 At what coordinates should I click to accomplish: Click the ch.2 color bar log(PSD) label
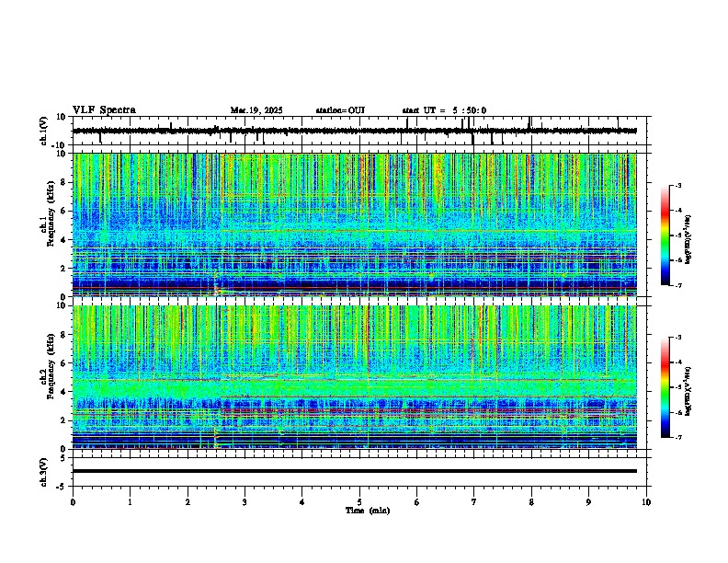click(x=688, y=391)
